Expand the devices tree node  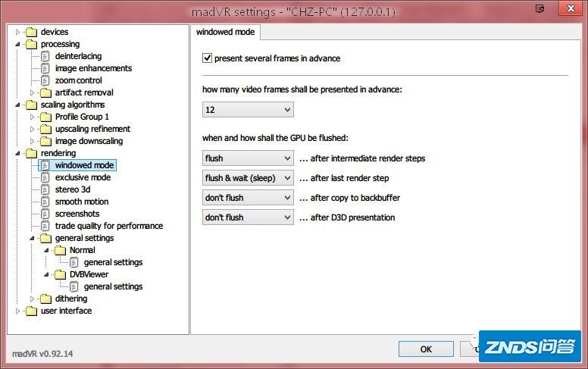[x=18, y=32]
